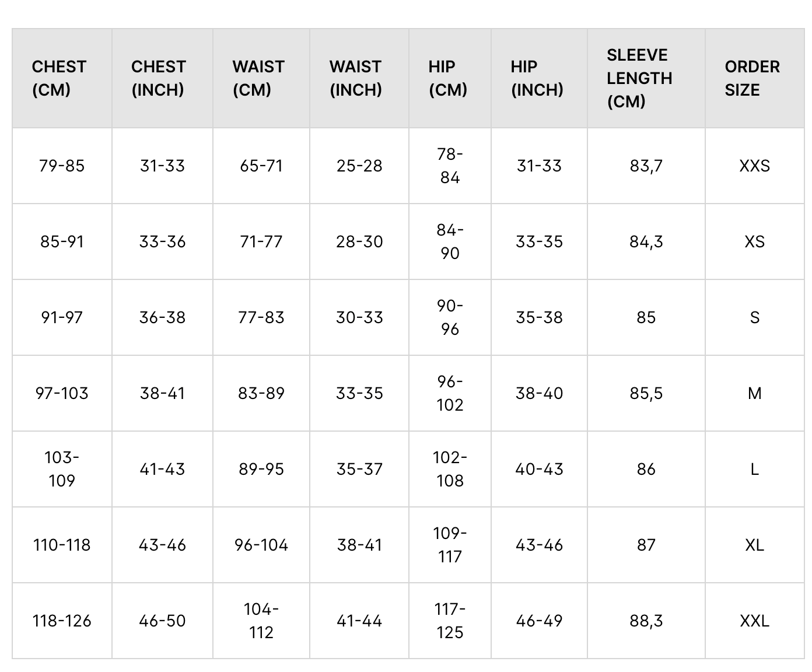812x672 pixels.
Task: Click waist inch value 33-35
Action: tap(359, 393)
